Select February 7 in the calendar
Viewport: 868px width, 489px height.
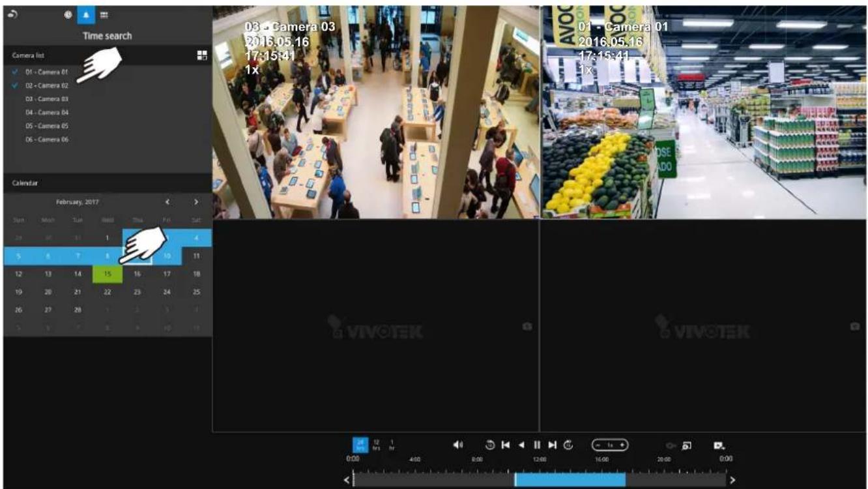tap(78, 256)
